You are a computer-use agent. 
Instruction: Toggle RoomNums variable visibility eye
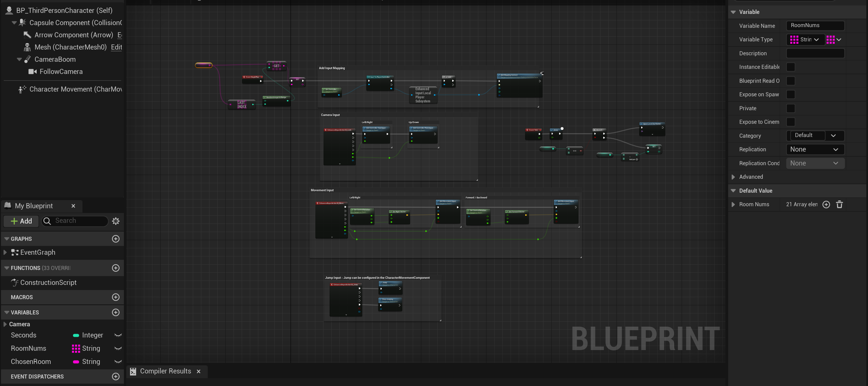(x=118, y=348)
